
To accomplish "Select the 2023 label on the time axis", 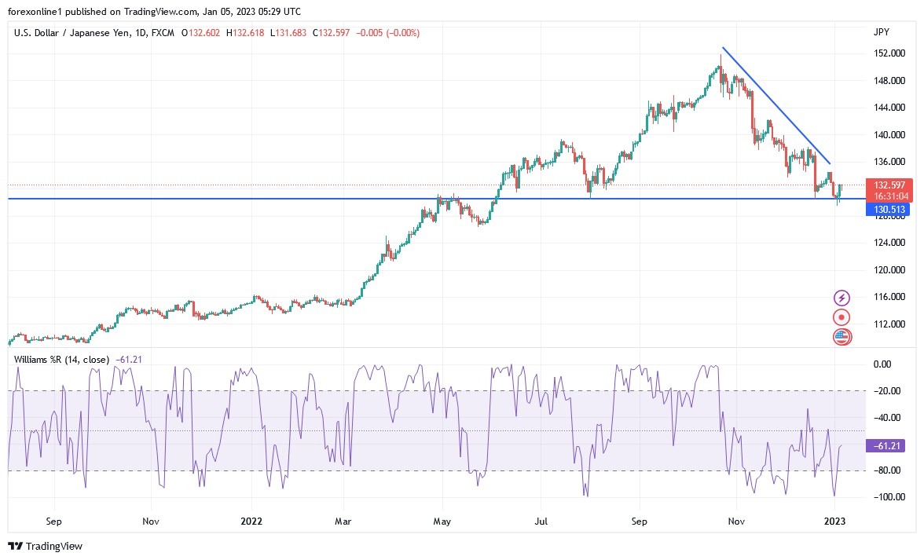I will tap(835, 521).
